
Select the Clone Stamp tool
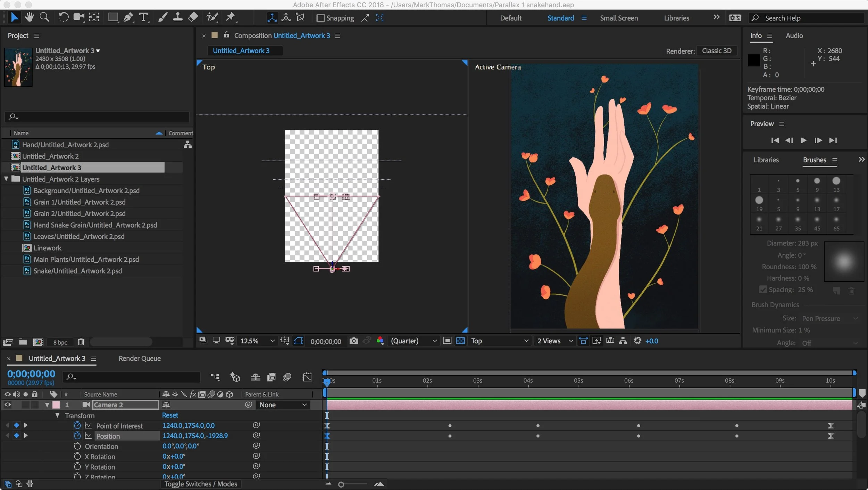(177, 17)
